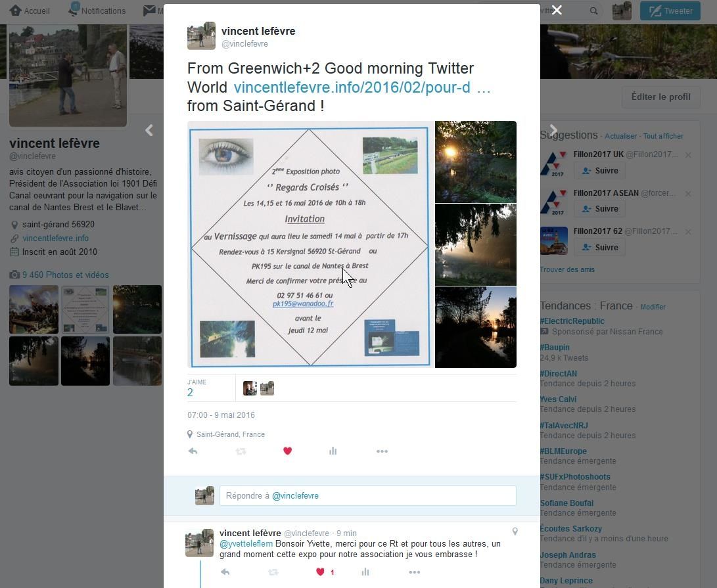The width and height of the screenshot is (717, 588).
Task: Close the tweet overlay with the X
Action: pos(557,10)
